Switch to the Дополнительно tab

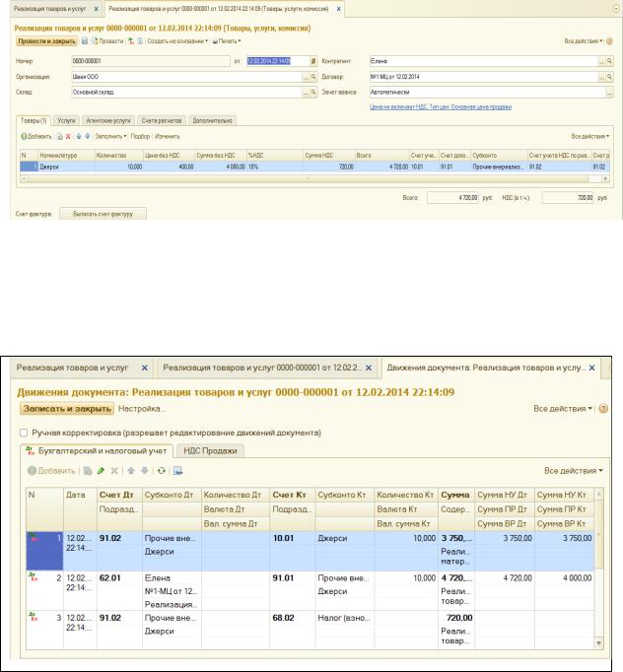(x=212, y=121)
